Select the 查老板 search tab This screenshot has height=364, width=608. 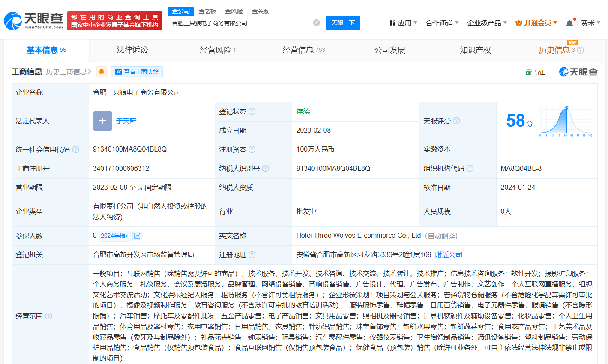point(207,11)
